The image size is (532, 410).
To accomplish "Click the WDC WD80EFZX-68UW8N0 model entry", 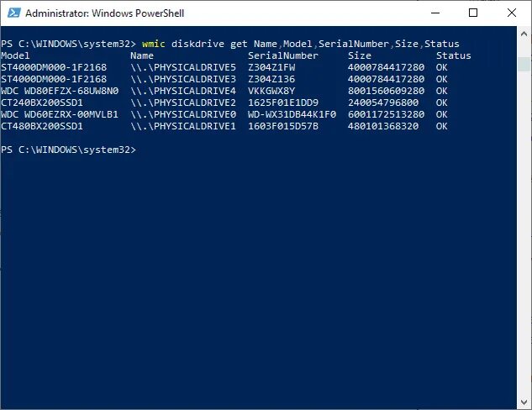I will click(60, 91).
